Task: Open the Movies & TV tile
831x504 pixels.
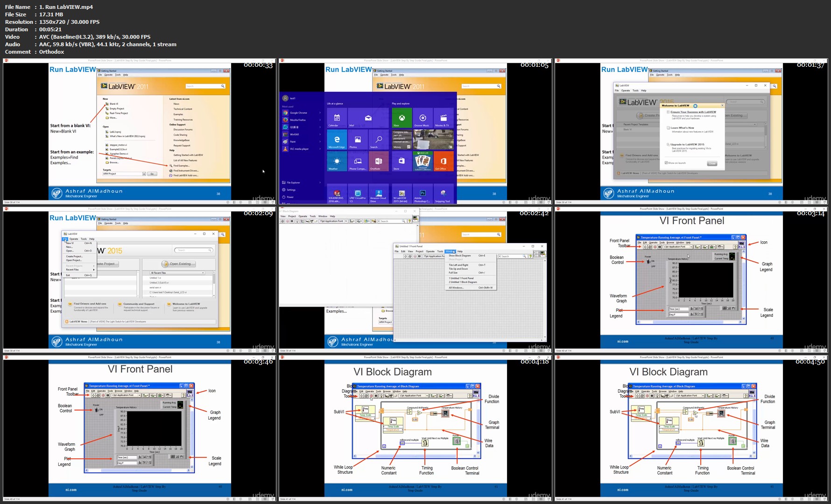Action: [444, 118]
